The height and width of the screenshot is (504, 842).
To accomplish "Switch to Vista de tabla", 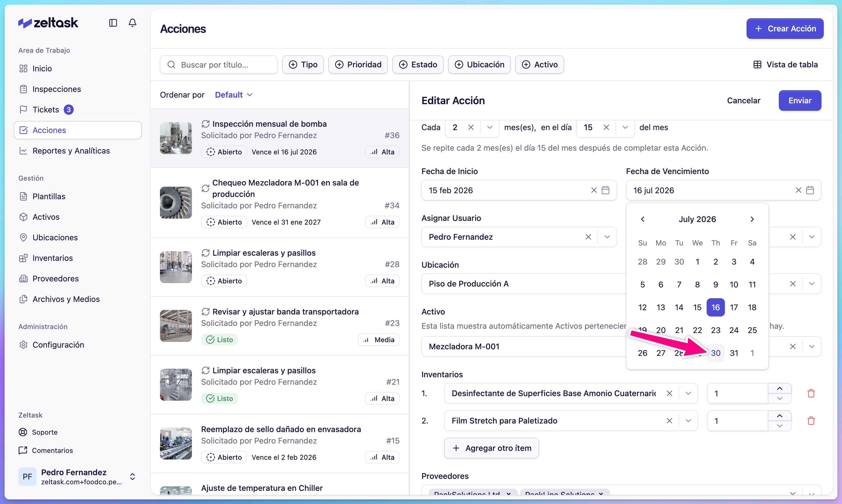I will point(785,64).
